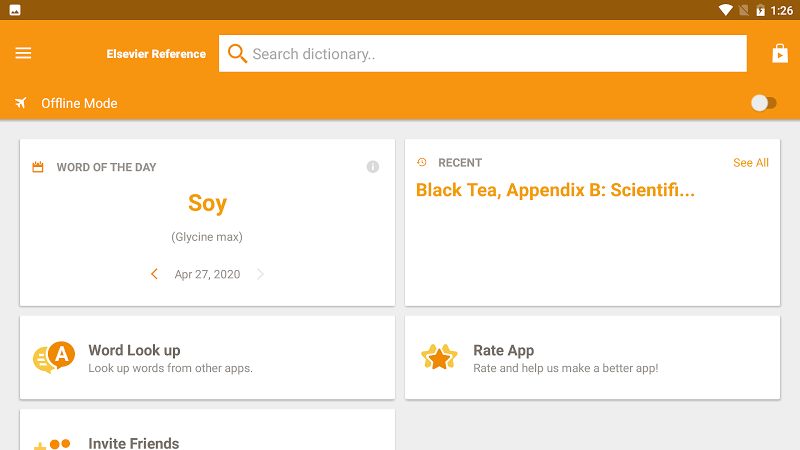This screenshot has height=450, width=800.
Task: Open the shopping bag store icon
Action: pos(780,53)
